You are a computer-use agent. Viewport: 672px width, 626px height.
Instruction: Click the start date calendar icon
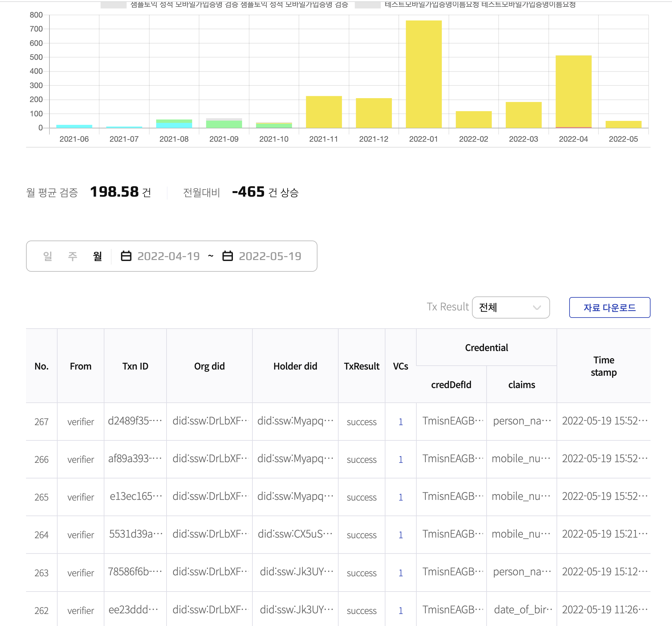click(x=126, y=256)
